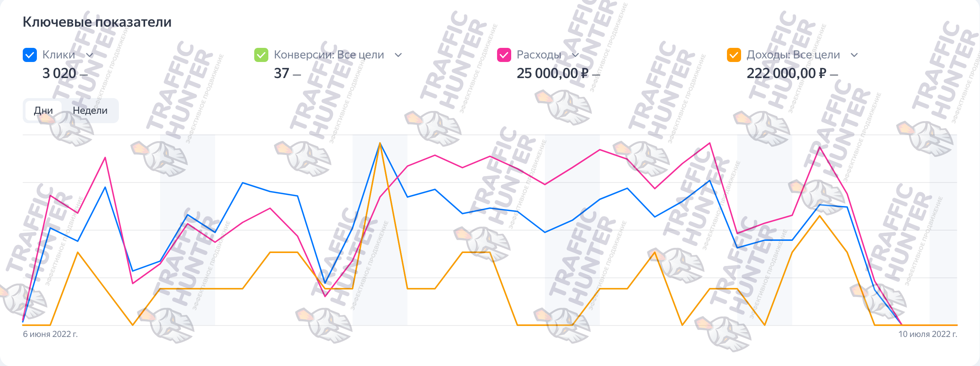Select the Конверсии: Все цели label
Viewport: 980px width, 366px height.
[329, 55]
